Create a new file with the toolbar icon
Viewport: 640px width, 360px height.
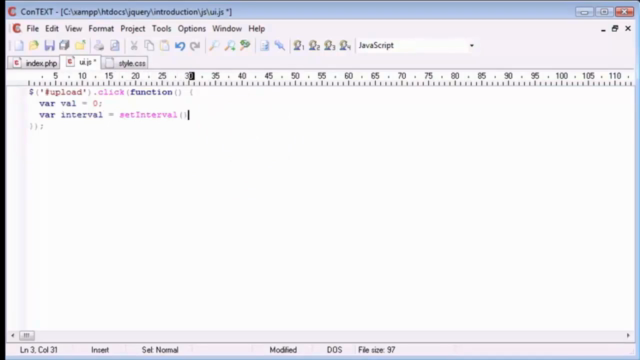[x=19, y=45]
